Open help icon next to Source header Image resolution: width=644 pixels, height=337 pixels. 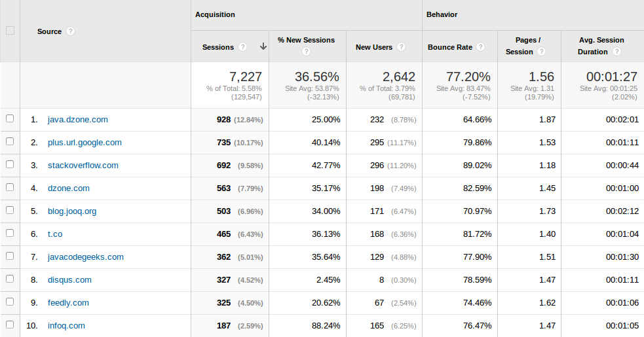click(x=70, y=31)
